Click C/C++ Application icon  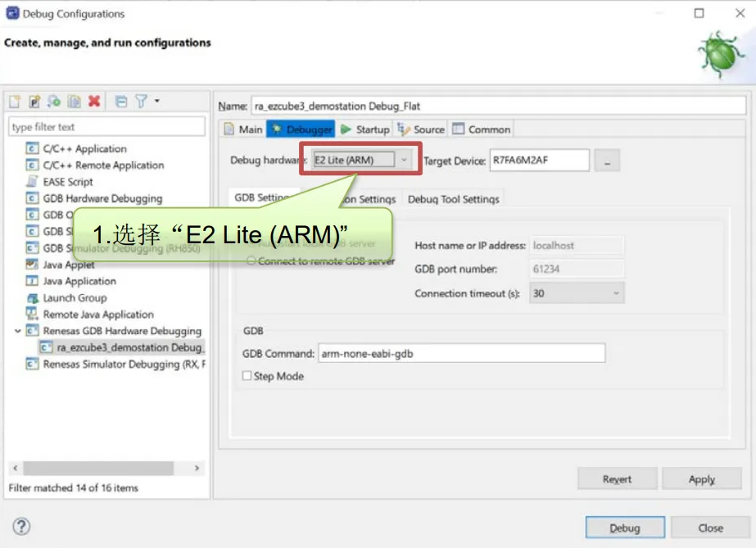point(32,148)
